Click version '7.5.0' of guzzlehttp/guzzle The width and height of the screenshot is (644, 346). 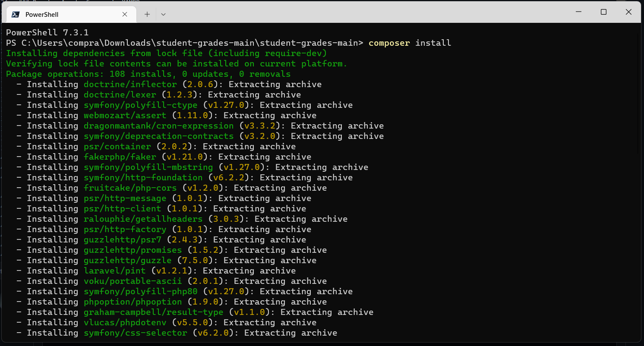tap(195, 260)
